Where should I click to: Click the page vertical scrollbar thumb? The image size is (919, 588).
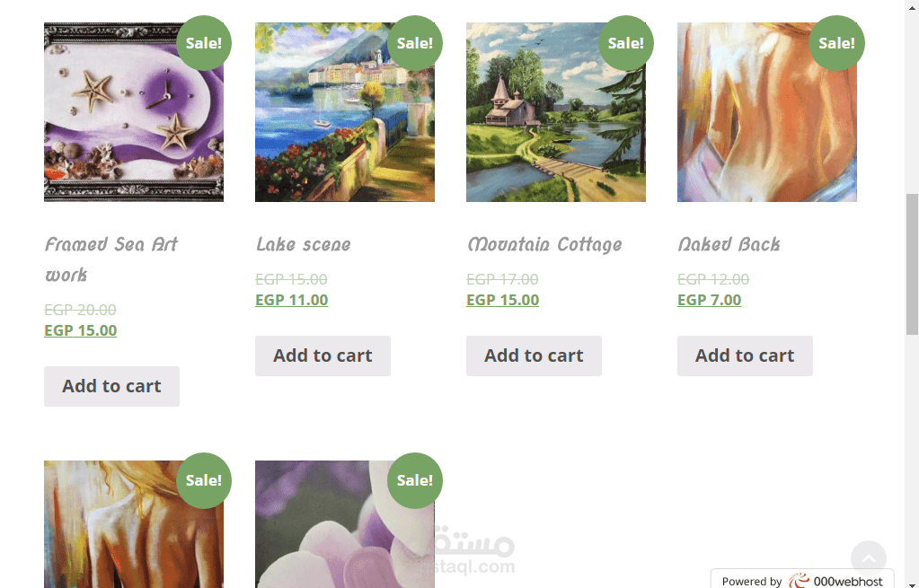[912, 264]
